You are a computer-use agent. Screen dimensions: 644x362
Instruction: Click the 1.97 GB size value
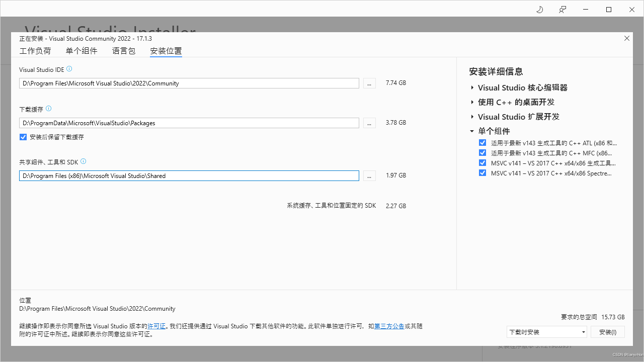(396, 175)
